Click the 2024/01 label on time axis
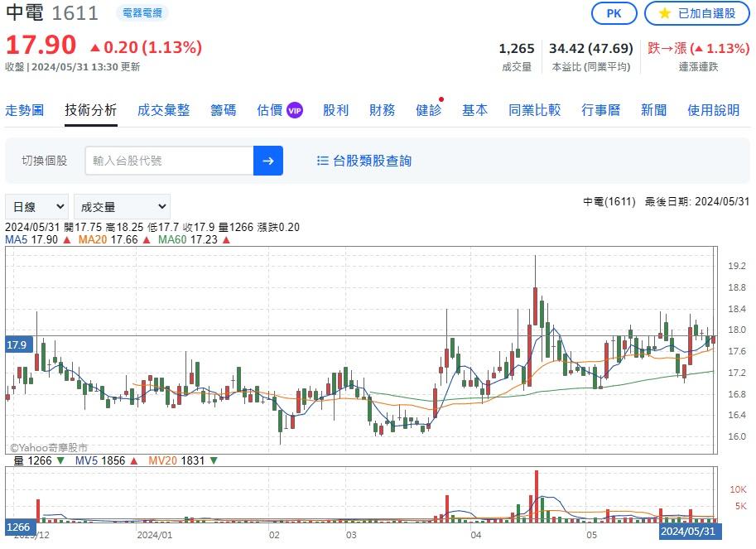 click(x=154, y=535)
